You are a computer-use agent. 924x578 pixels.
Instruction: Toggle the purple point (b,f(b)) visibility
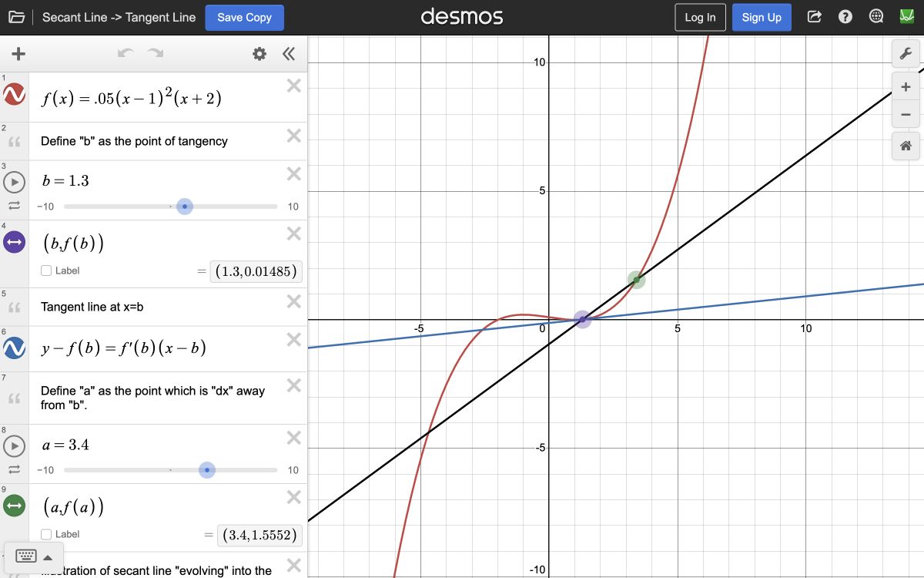pyautogui.click(x=15, y=243)
